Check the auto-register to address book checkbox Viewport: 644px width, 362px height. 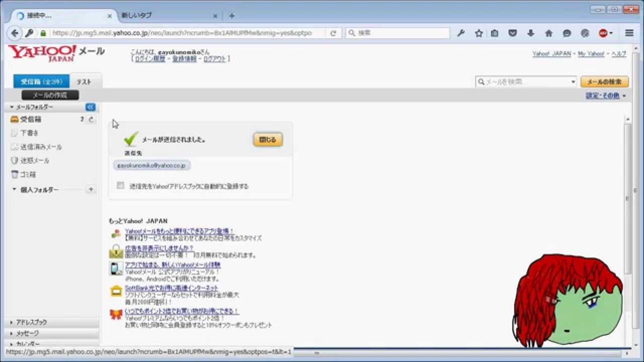coord(120,186)
